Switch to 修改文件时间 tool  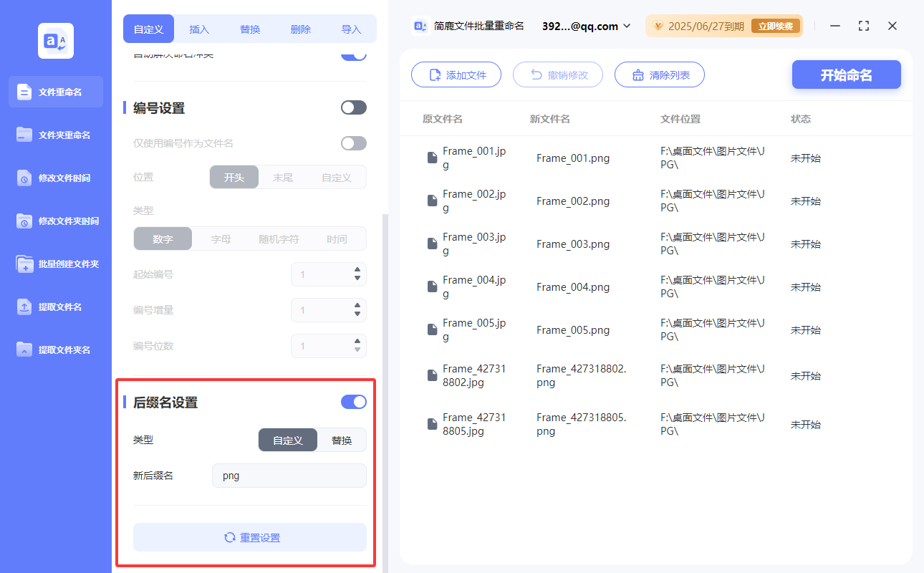pyautogui.click(x=55, y=178)
